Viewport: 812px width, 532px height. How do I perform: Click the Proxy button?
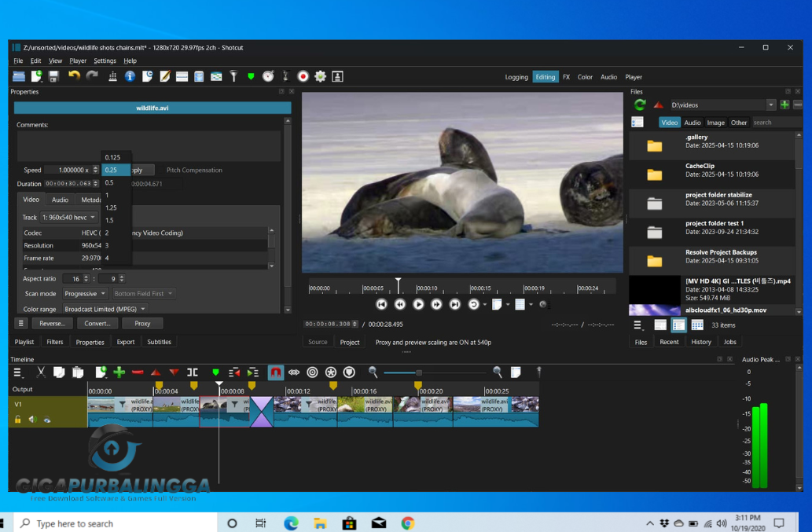(142, 324)
